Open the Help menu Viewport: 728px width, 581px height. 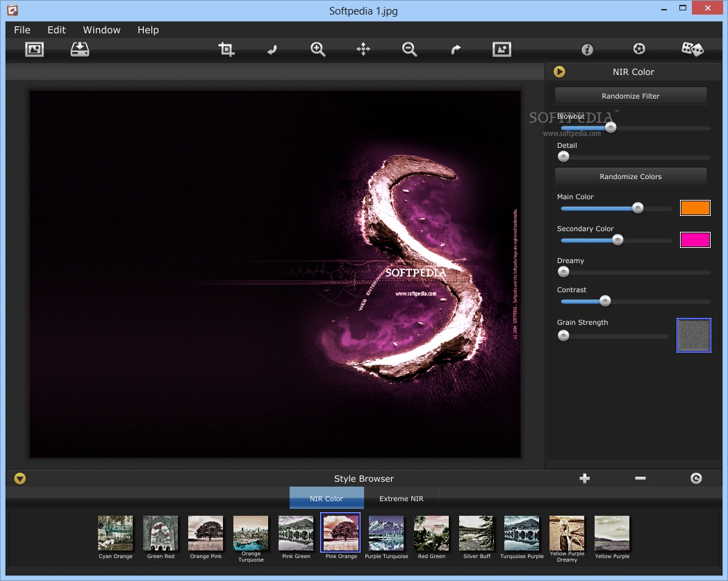[x=148, y=30]
